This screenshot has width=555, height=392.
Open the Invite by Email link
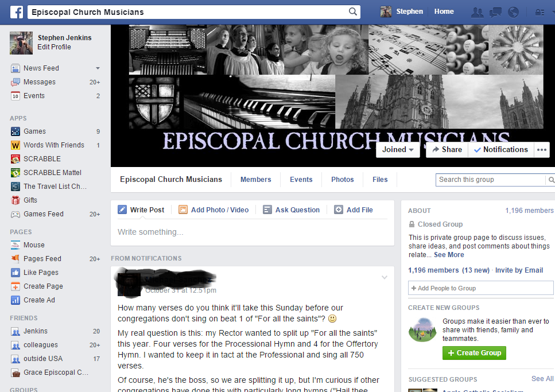[519, 270]
